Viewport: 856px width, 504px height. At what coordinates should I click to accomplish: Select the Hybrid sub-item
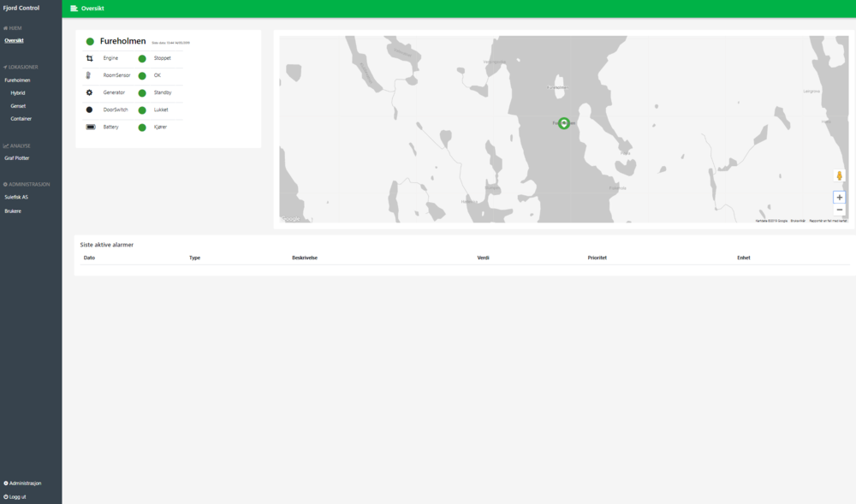(x=18, y=92)
